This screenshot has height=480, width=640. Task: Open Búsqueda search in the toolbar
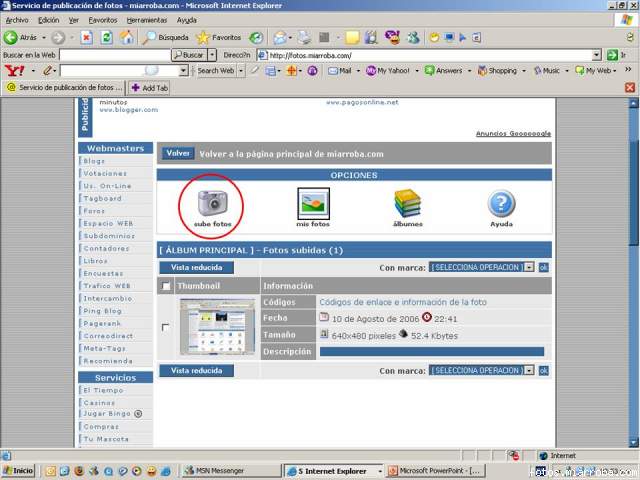[165, 38]
